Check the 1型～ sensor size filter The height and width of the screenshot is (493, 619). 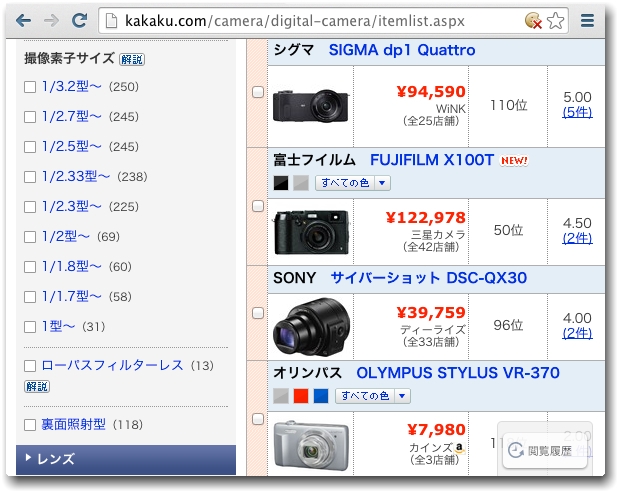click(30, 327)
